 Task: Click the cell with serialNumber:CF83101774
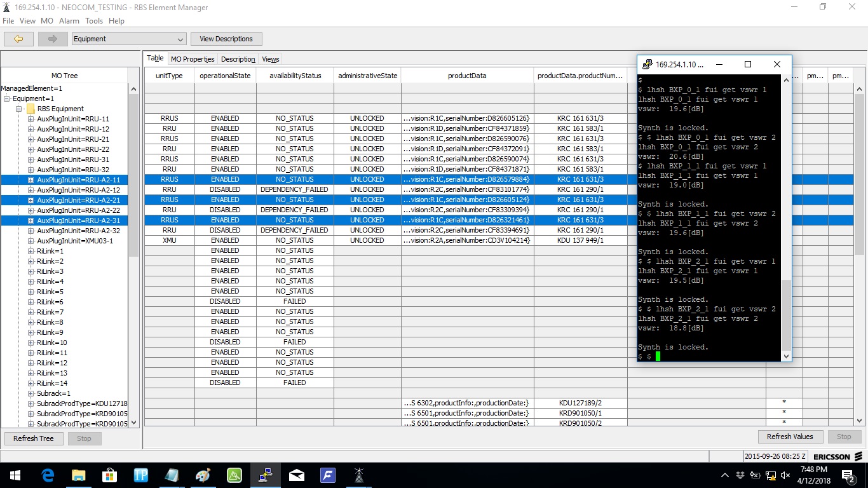coord(467,190)
